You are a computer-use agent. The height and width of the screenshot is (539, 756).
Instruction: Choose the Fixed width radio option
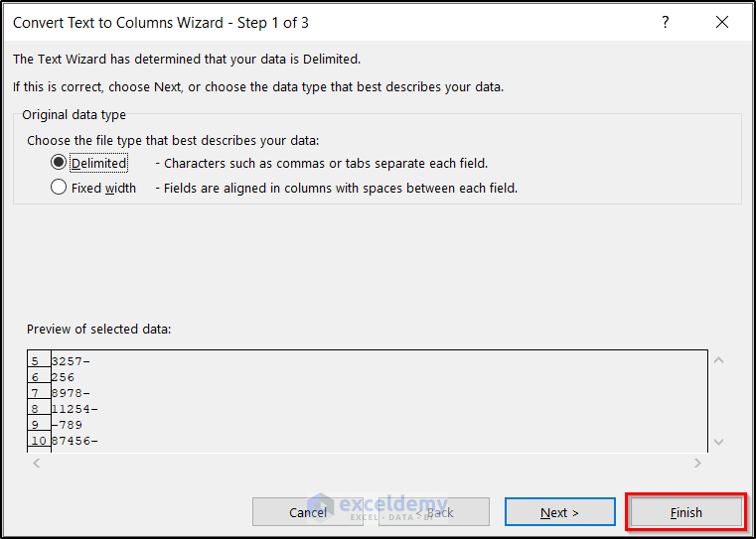(x=59, y=188)
